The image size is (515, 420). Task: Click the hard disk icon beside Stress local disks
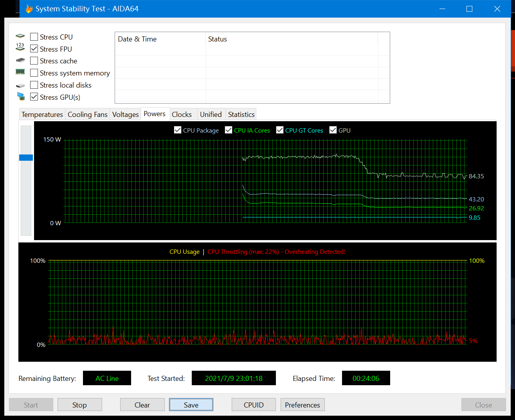tap(20, 86)
